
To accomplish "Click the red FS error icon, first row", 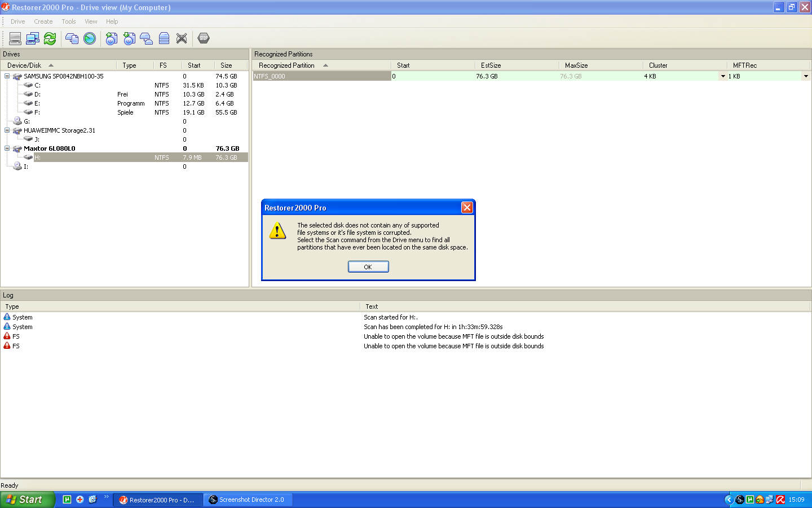I will coord(7,336).
